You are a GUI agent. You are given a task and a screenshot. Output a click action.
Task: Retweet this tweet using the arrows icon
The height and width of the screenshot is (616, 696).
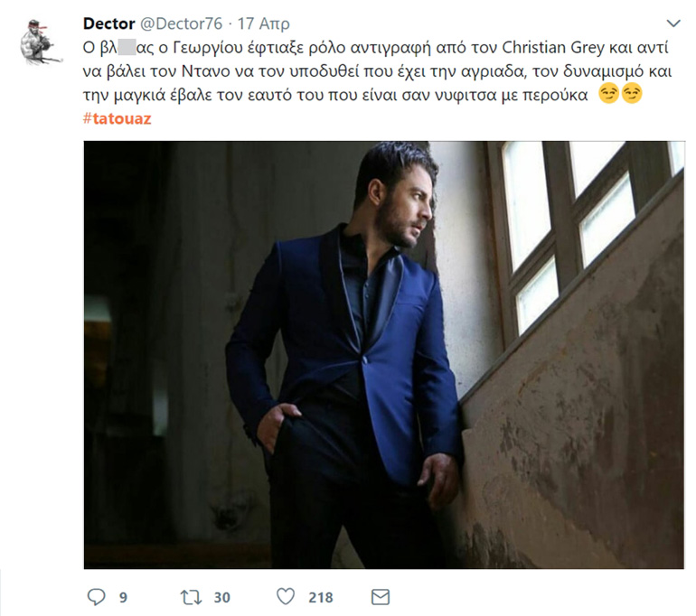tap(191, 597)
